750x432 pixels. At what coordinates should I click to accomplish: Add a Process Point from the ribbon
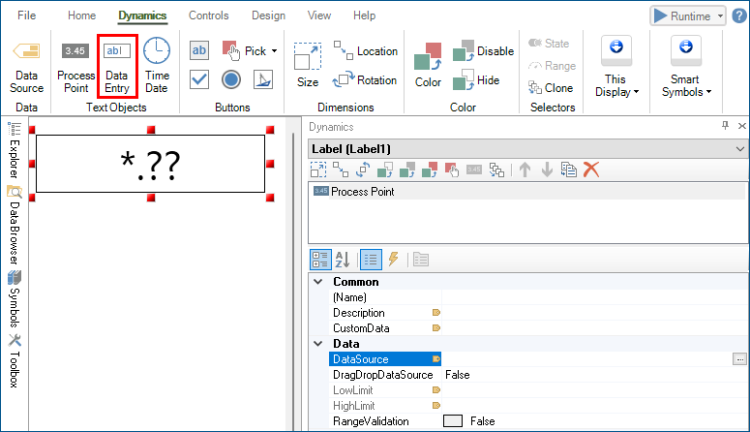75,65
